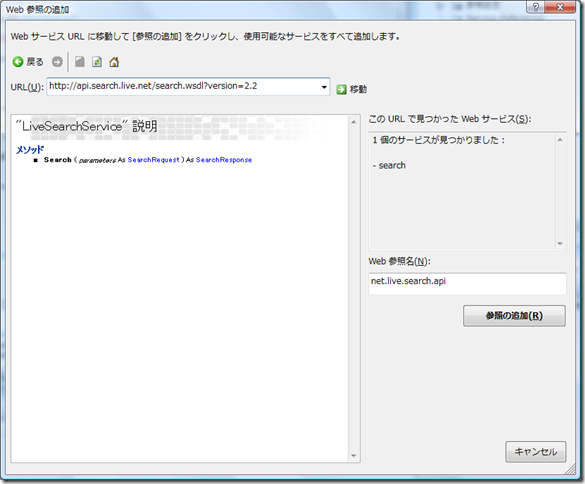Image resolution: width=585 pixels, height=484 pixels.
Task: Click the description pane's scroll up arrow
Action: coord(354,122)
